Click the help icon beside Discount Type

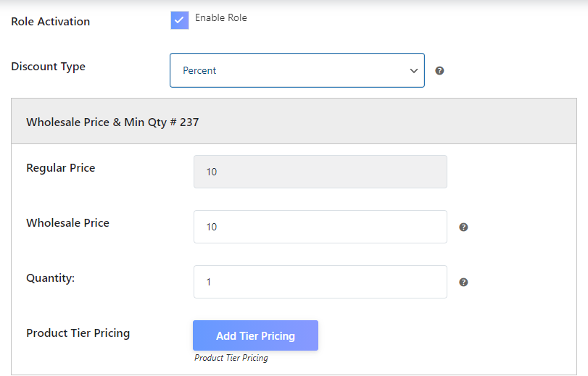(439, 71)
